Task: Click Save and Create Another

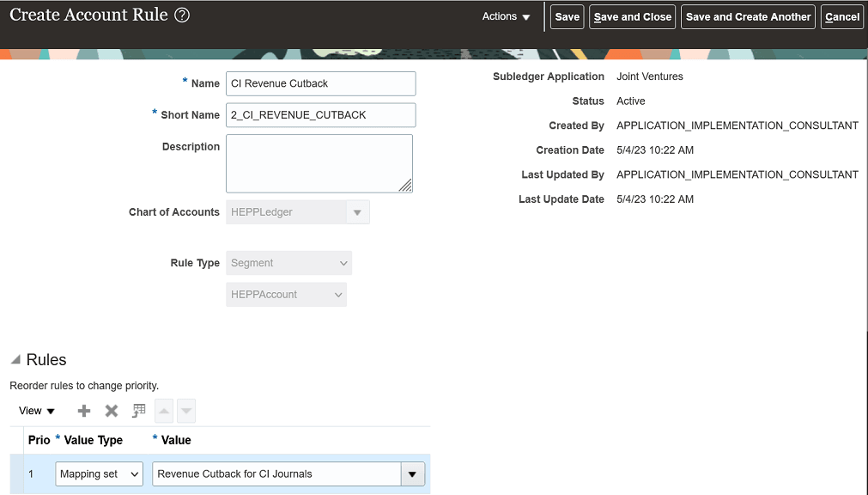Action: click(x=748, y=16)
